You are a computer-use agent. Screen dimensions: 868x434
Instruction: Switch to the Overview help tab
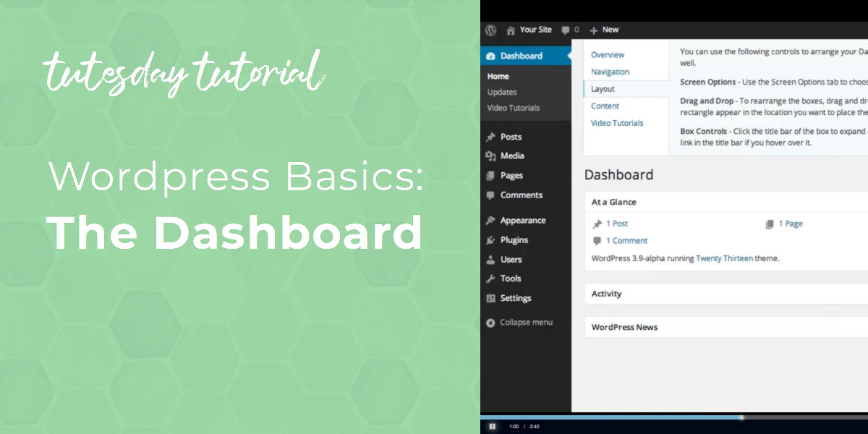tap(608, 55)
